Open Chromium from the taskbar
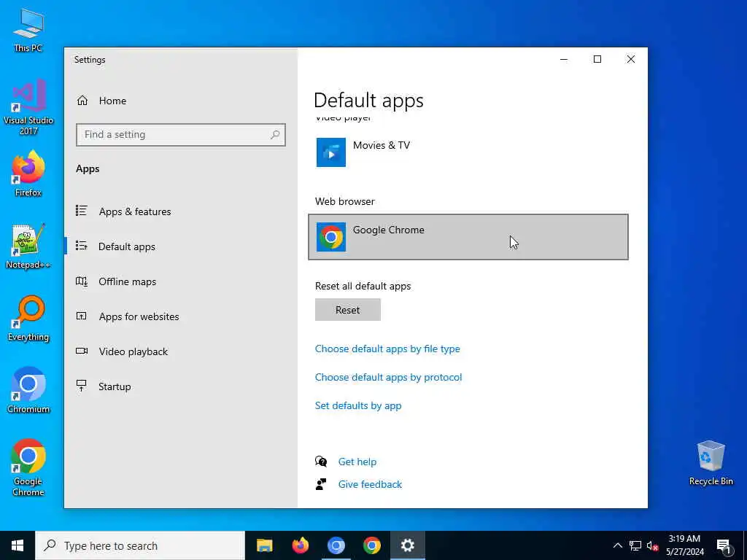 [336, 545]
